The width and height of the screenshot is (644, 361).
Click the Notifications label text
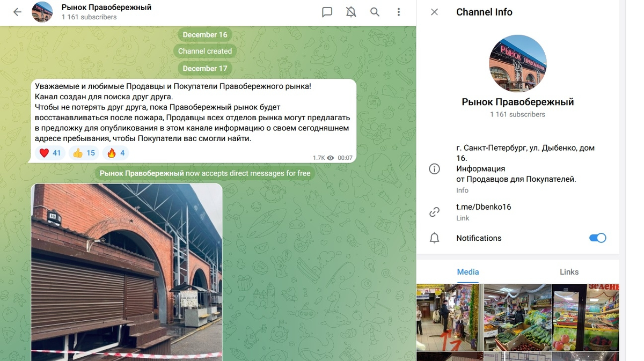(479, 238)
